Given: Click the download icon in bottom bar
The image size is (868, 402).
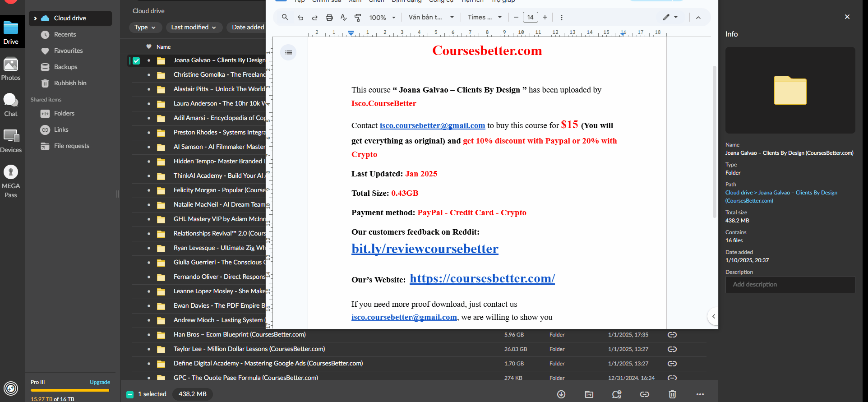Looking at the screenshot, I should [561, 394].
